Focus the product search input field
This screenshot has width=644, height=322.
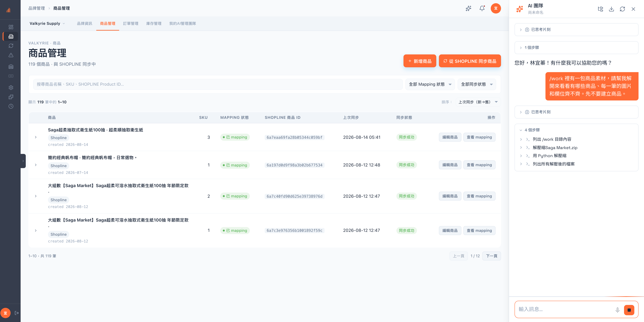click(x=218, y=84)
